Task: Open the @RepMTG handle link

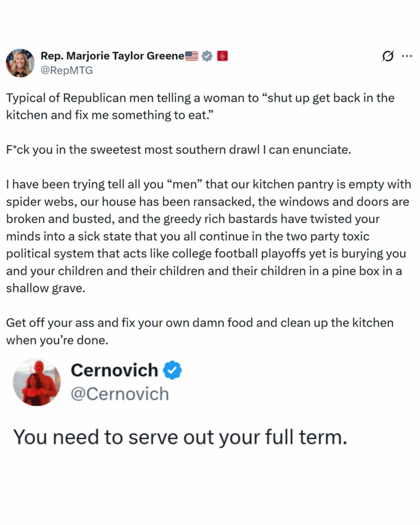Action: coord(67,71)
